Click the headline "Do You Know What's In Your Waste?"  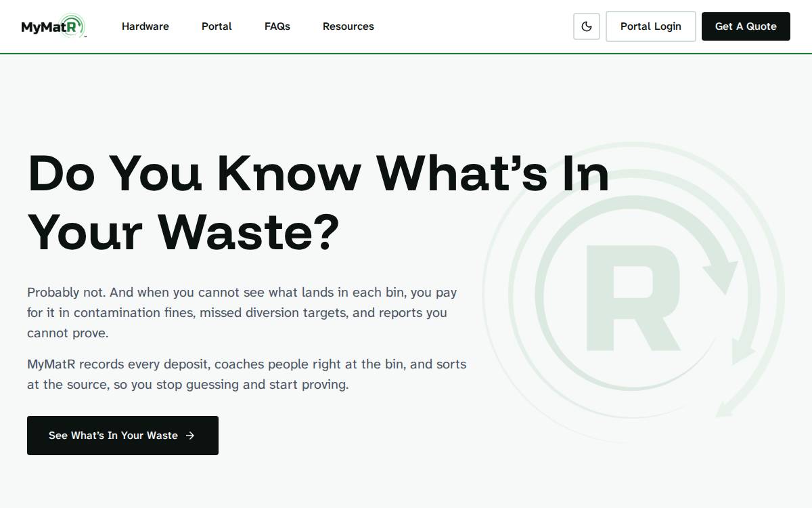point(318,202)
